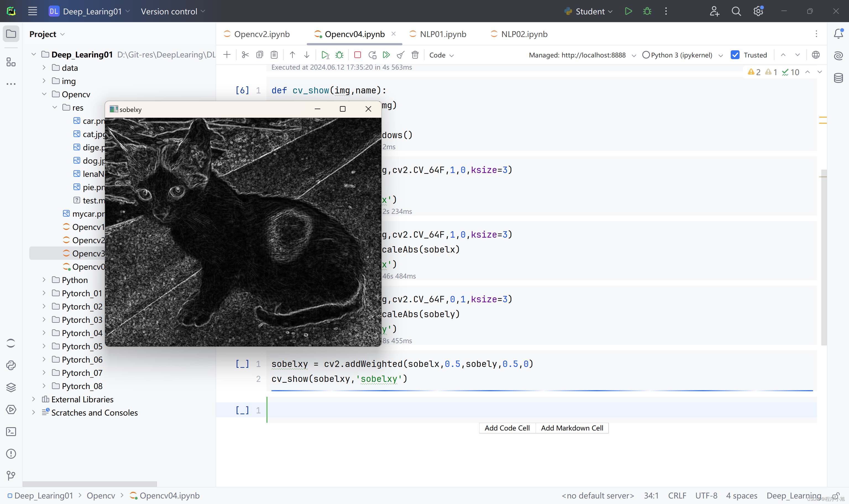Open the Project view options dropdown
The height and width of the screenshot is (504, 849).
click(62, 34)
